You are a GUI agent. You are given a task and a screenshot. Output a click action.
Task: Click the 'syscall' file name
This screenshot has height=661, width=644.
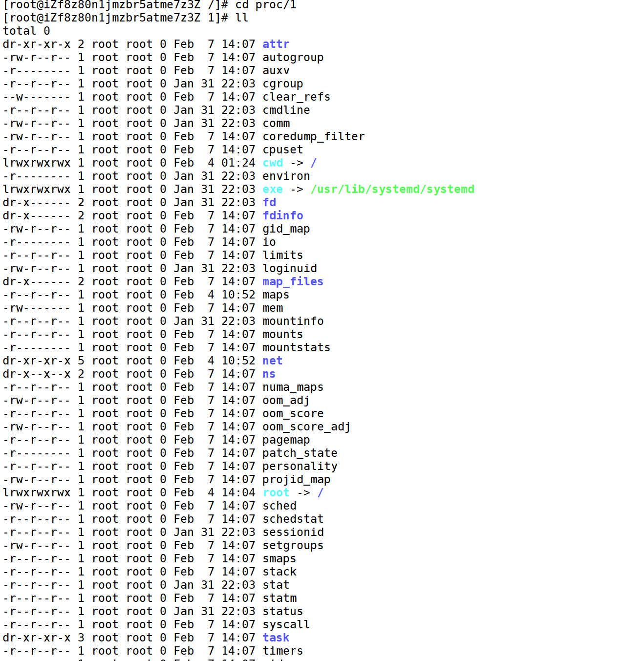(286, 624)
